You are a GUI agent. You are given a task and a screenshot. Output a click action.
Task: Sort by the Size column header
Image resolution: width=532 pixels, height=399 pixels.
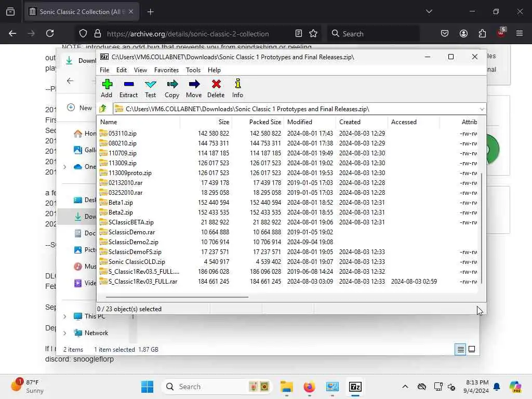206,122
